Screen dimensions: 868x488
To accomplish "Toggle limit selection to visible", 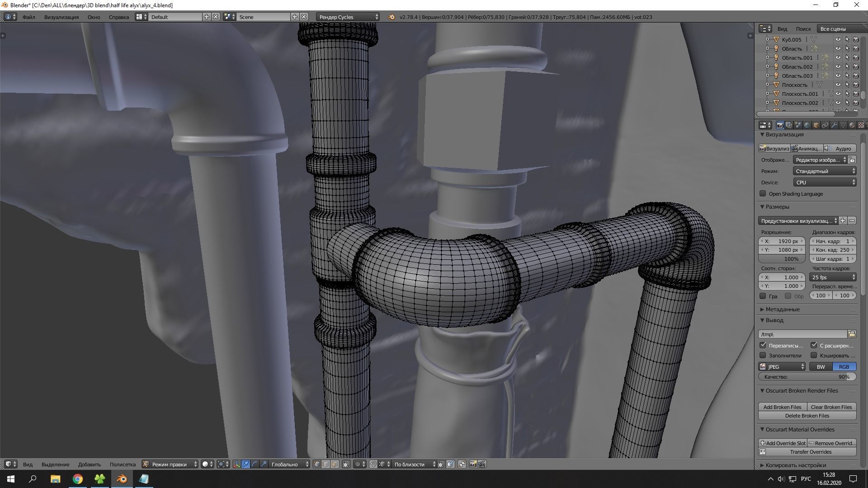I will pos(346,464).
